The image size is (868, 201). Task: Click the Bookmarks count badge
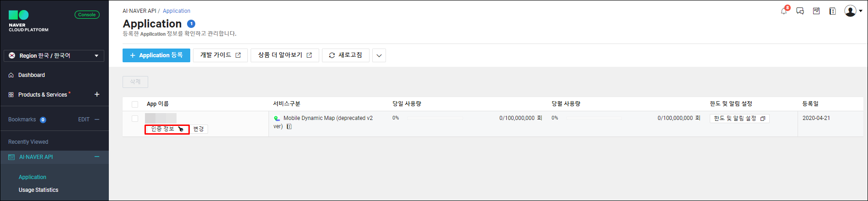click(43, 120)
